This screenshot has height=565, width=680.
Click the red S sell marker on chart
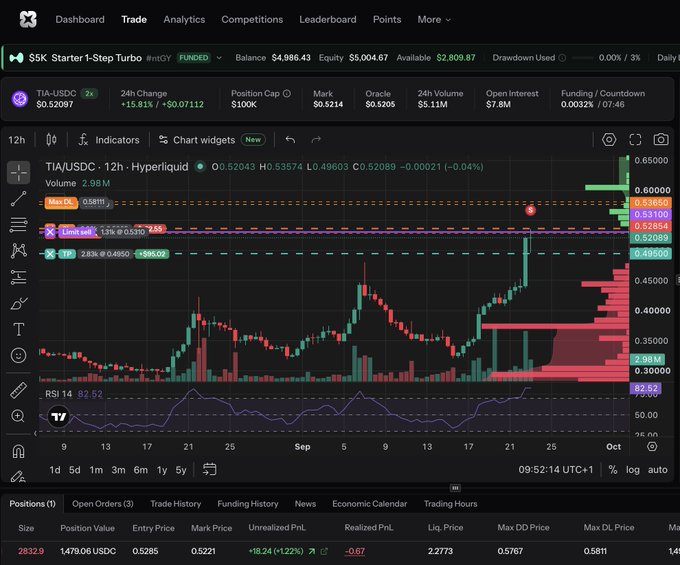point(530,210)
